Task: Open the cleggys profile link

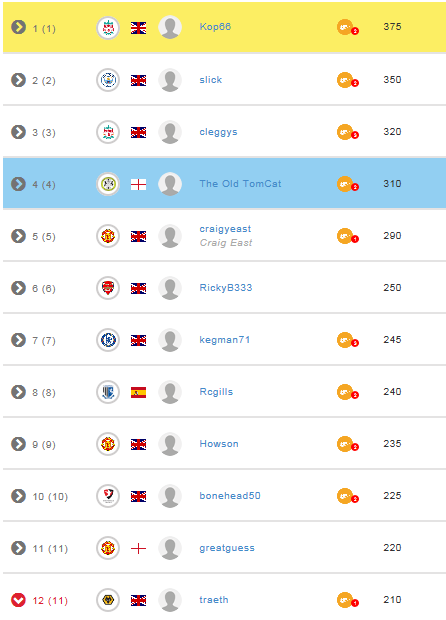Action: [x=218, y=132]
